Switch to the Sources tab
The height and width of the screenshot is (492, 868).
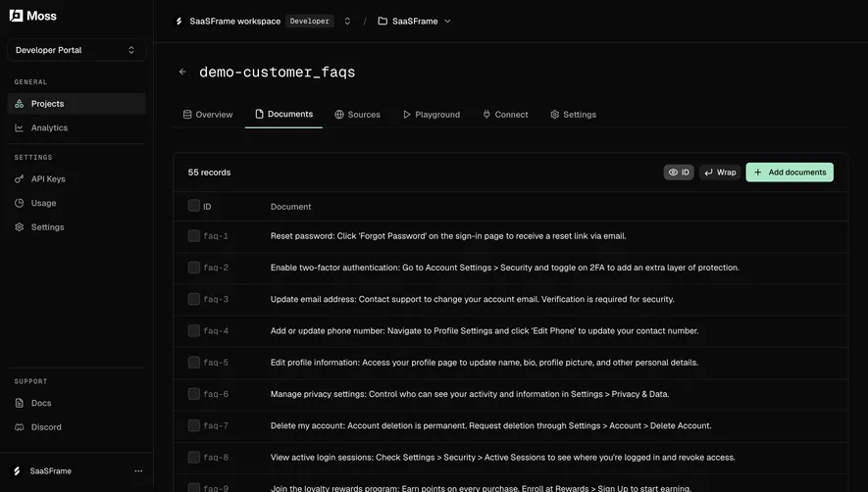pyautogui.click(x=358, y=115)
